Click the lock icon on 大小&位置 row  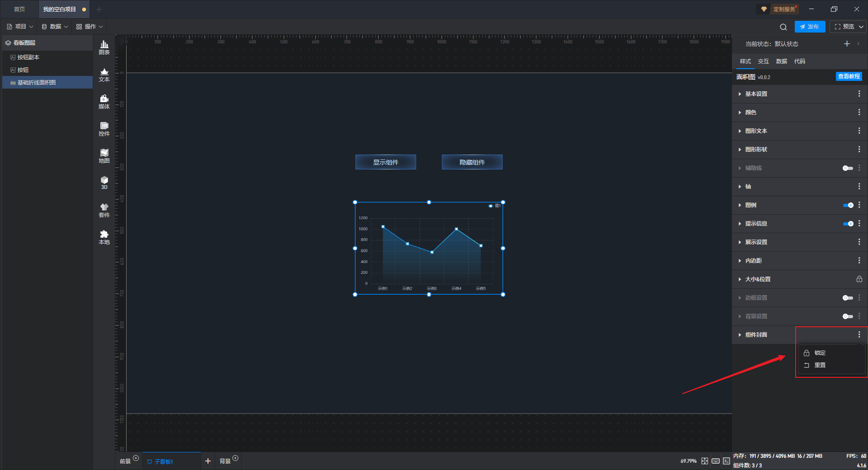[x=859, y=279]
